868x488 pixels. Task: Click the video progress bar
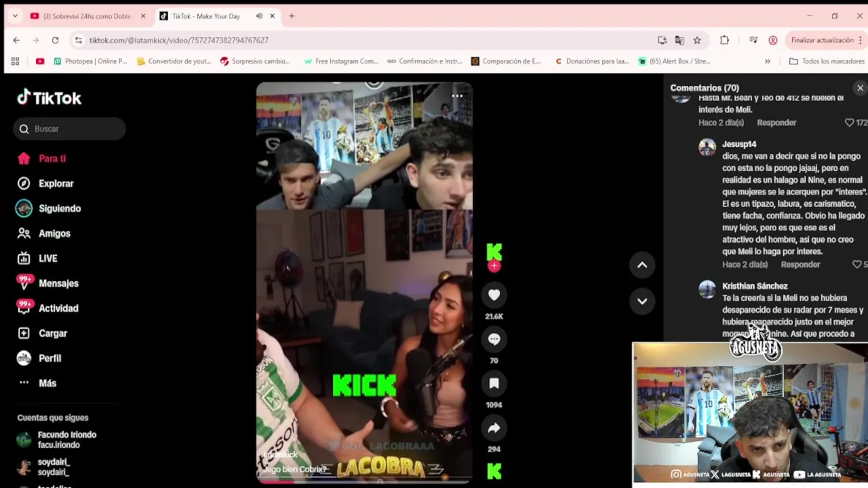point(364,482)
